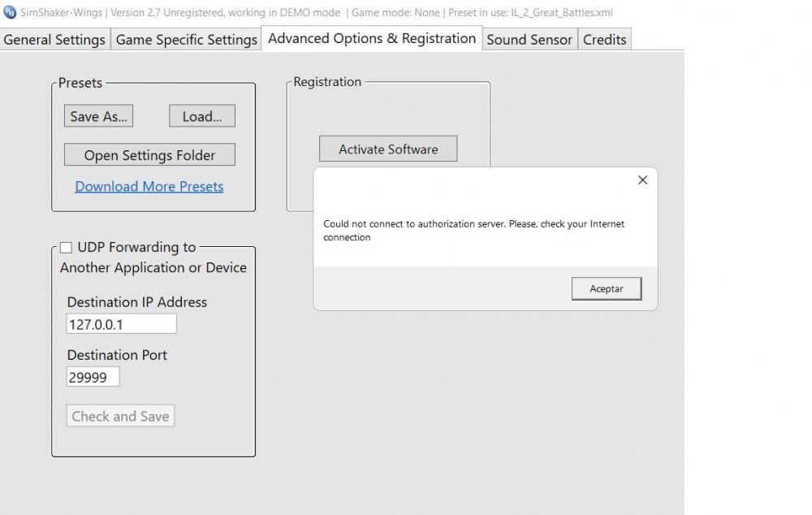This screenshot has height=515, width=812.
Task: Switch to the General Settings tab
Action: coord(54,40)
